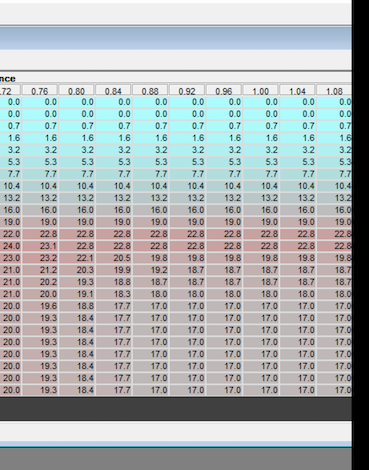Select the 0.88 column header
This screenshot has width=369, height=470.
point(151,90)
